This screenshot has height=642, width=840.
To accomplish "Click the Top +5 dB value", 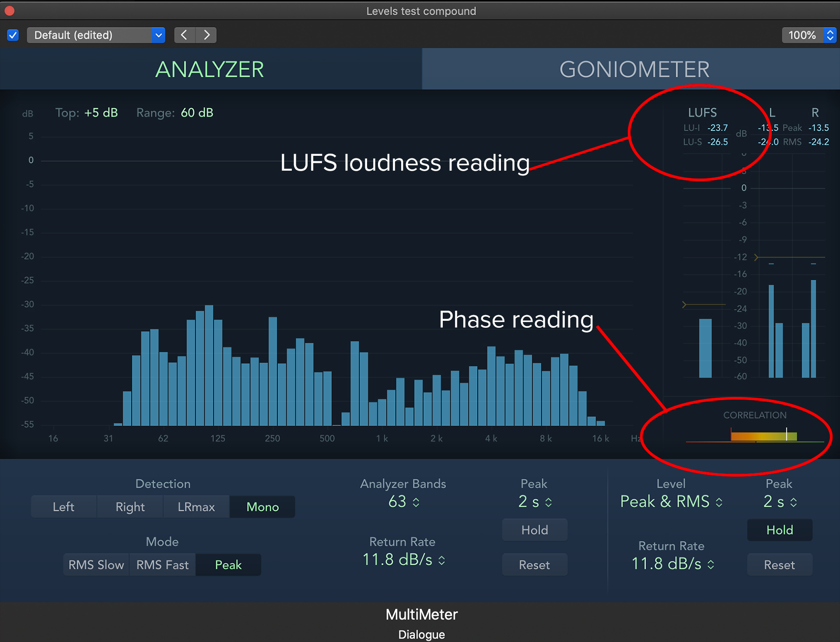I will coord(101,113).
